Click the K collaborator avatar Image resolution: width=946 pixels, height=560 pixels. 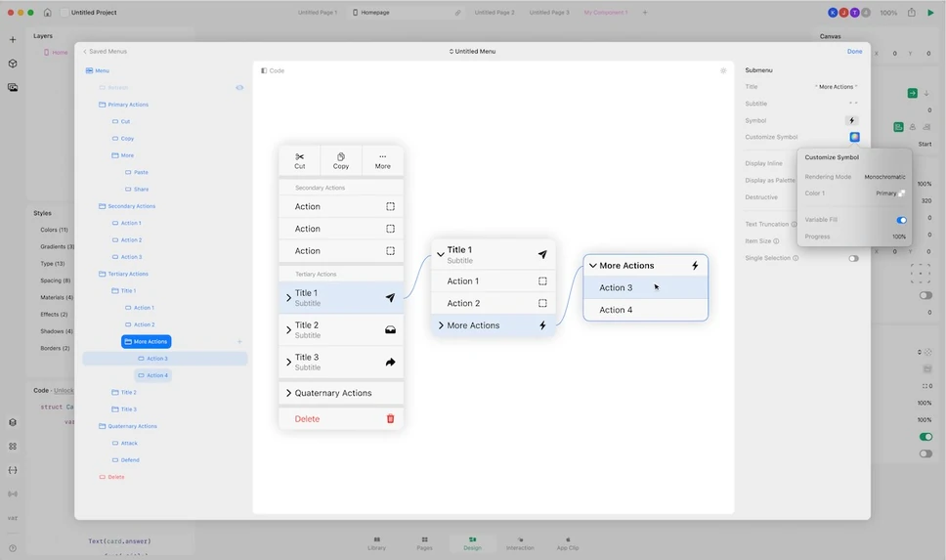[x=833, y=12]
